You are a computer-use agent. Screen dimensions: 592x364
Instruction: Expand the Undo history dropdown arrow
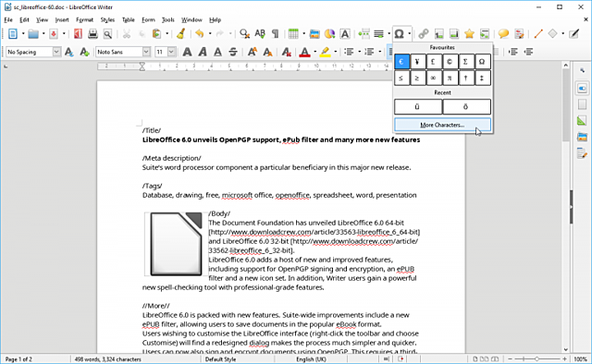pyautogui.click(x=210, y=34)
